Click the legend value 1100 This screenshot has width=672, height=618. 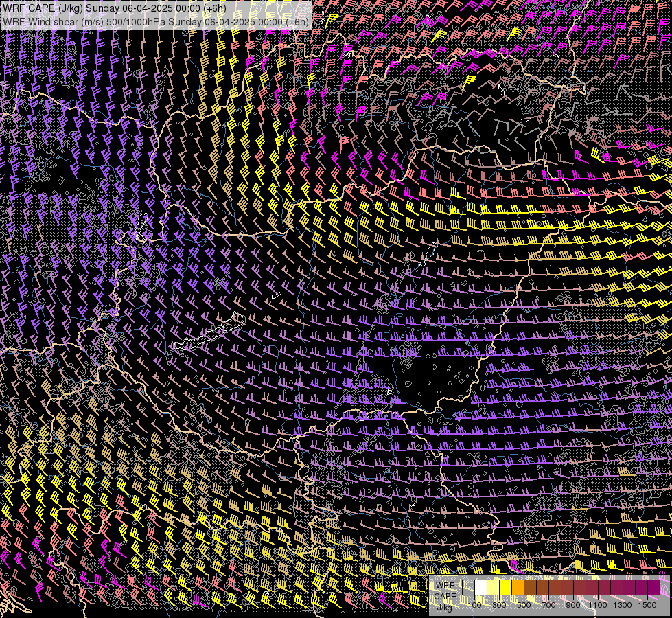pyautogui.click(x=597, y=605)
